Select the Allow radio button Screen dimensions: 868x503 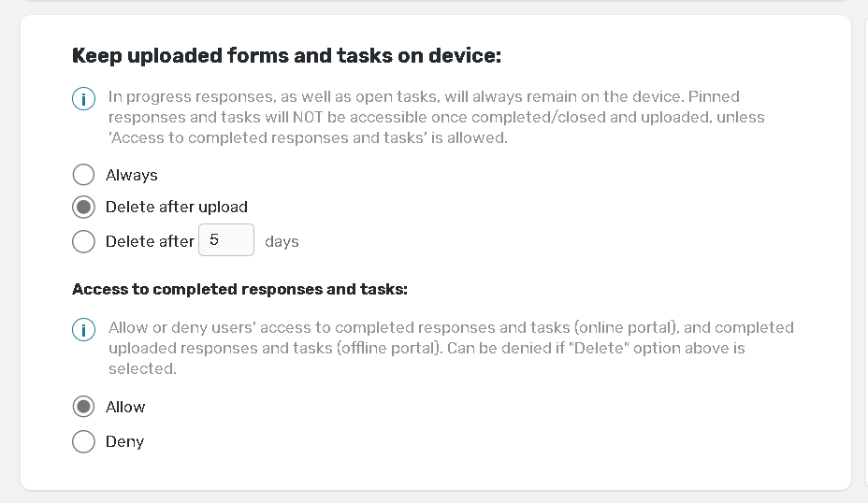point(83,407)
